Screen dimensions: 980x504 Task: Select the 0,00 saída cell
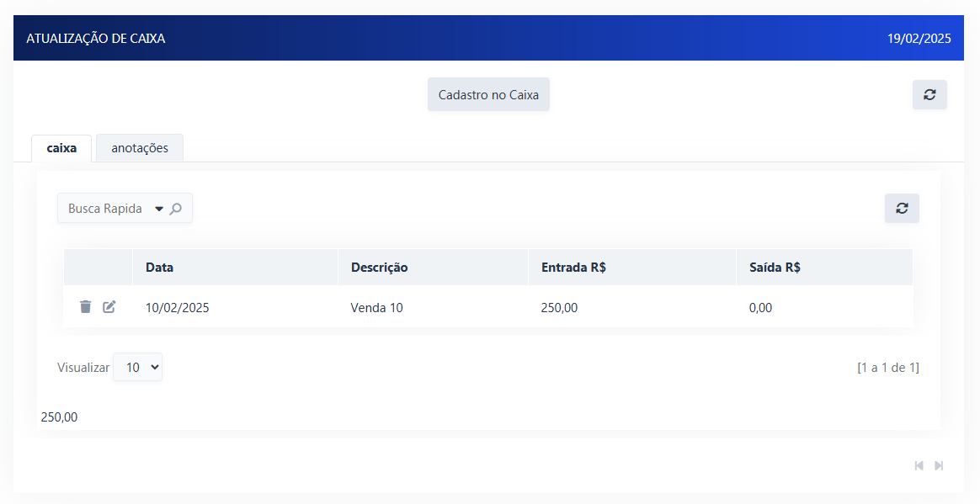click(760, 307)
